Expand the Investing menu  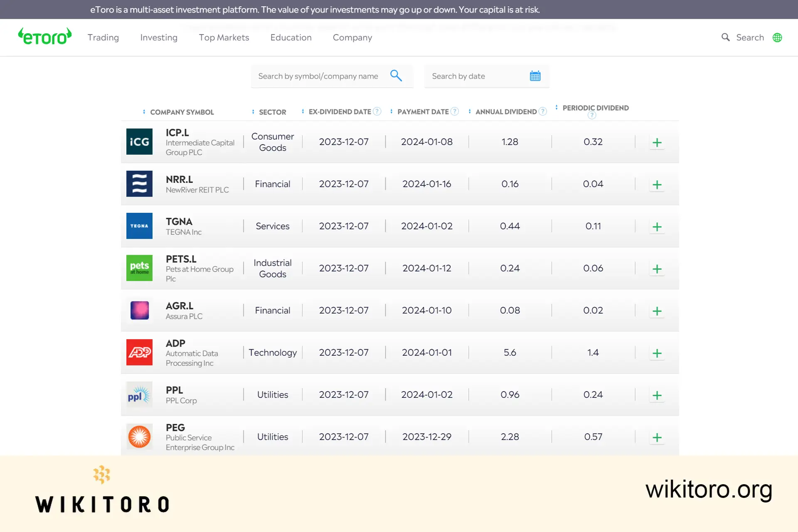(x=158, y=37)
